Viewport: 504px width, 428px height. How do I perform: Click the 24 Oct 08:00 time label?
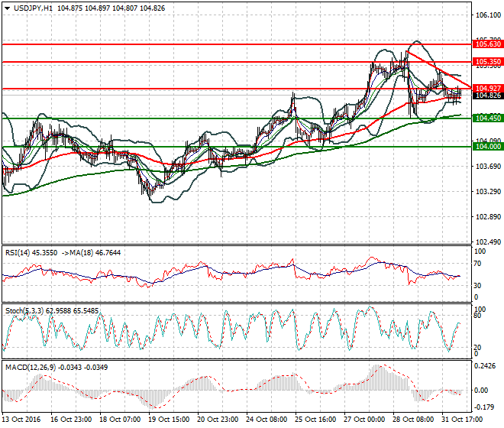coord(267,420)
